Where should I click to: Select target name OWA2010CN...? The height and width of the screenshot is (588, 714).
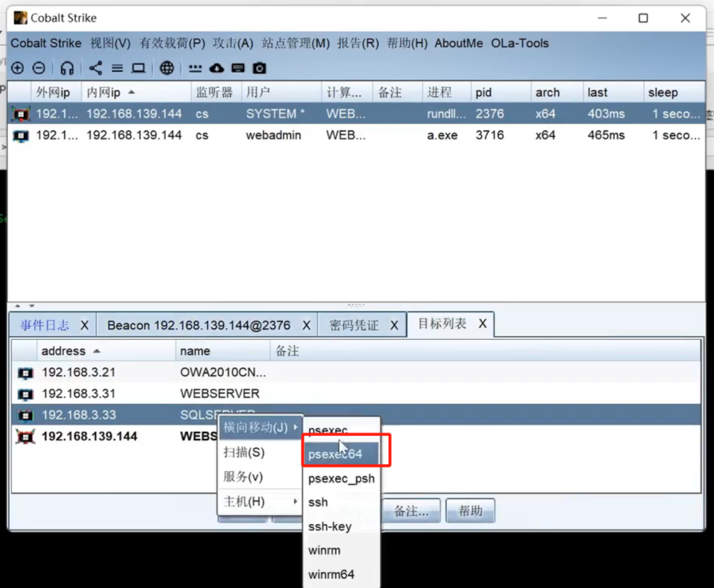(x=222, y=372)
